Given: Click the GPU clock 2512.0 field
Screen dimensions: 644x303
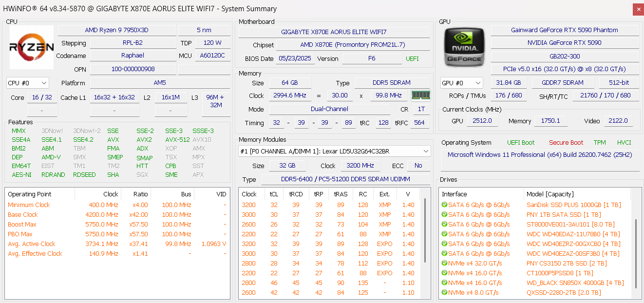Looking at the screenshot, I should pos(482,121).
